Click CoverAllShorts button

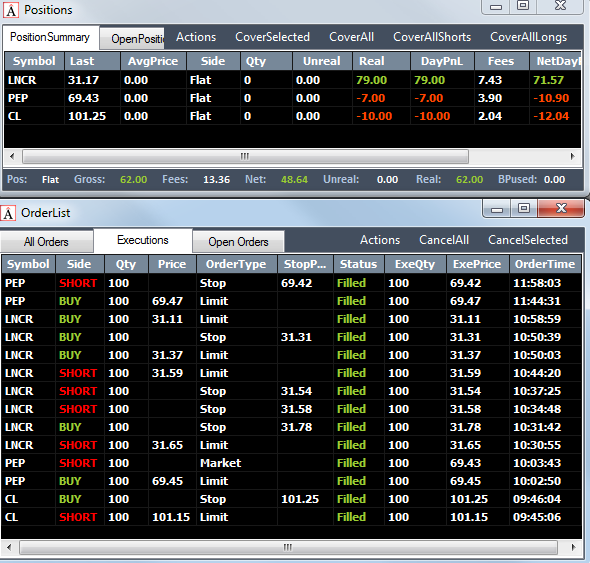[432, 37]
